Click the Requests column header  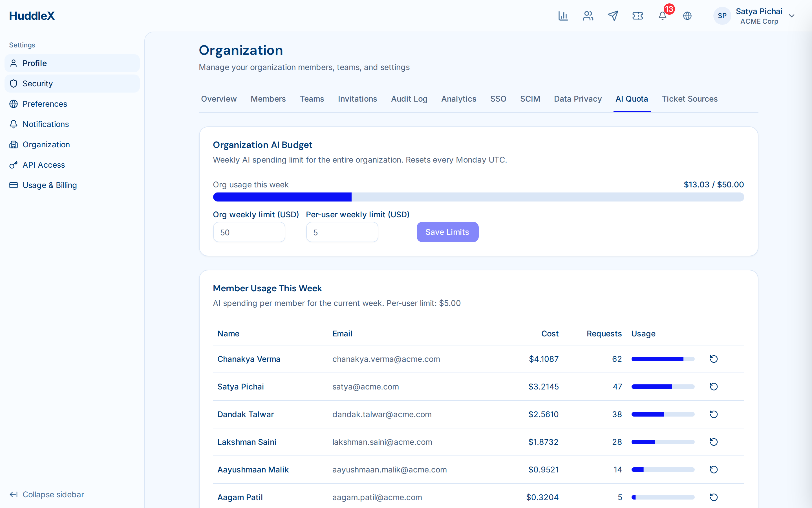click(x=604, y=334)
